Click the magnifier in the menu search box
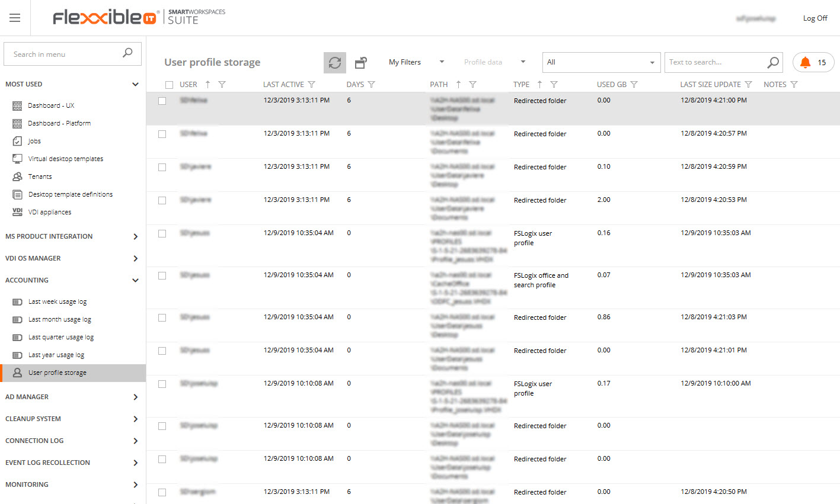Screen dimensions: 840x504 (127, 54)
